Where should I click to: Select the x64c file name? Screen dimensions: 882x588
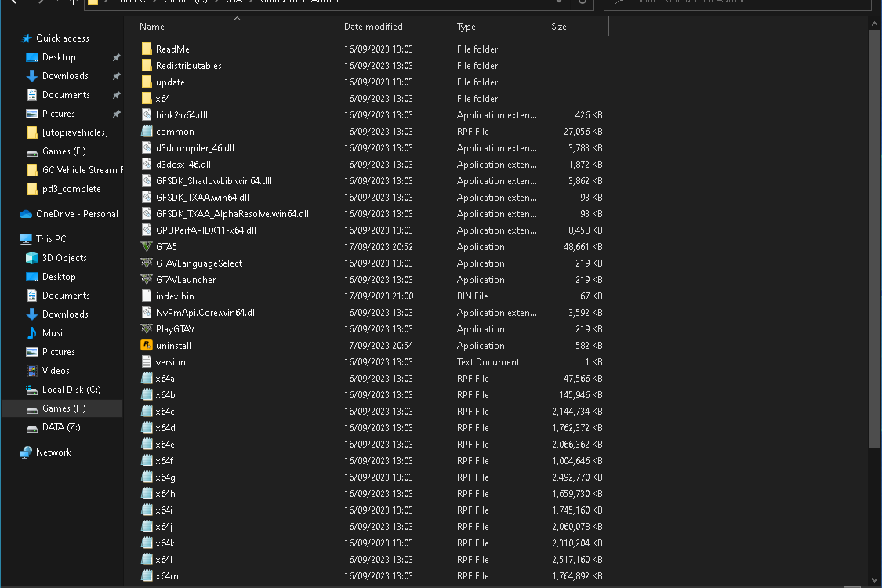click(165, 412)
